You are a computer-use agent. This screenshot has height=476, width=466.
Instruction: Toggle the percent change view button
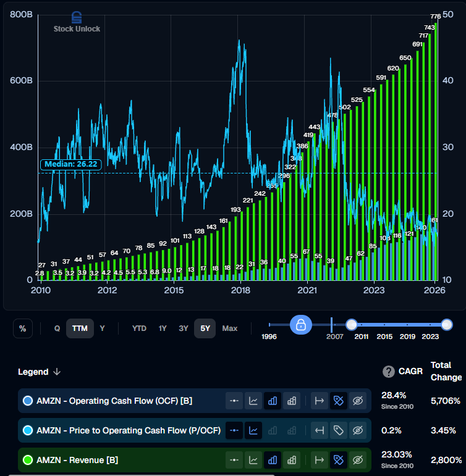23,328
